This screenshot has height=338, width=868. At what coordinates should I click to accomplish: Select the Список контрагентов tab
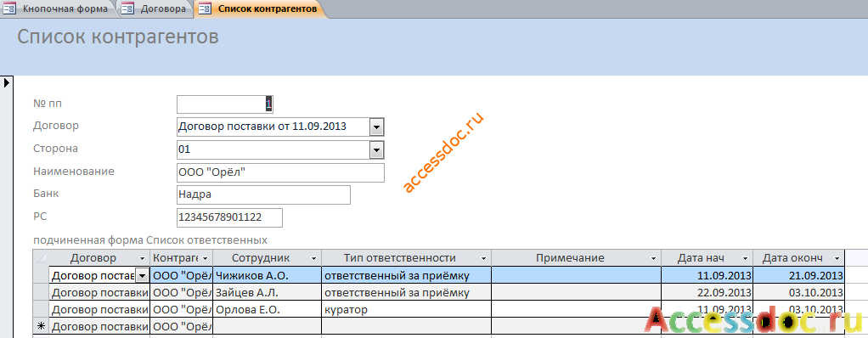click(260, 8)
